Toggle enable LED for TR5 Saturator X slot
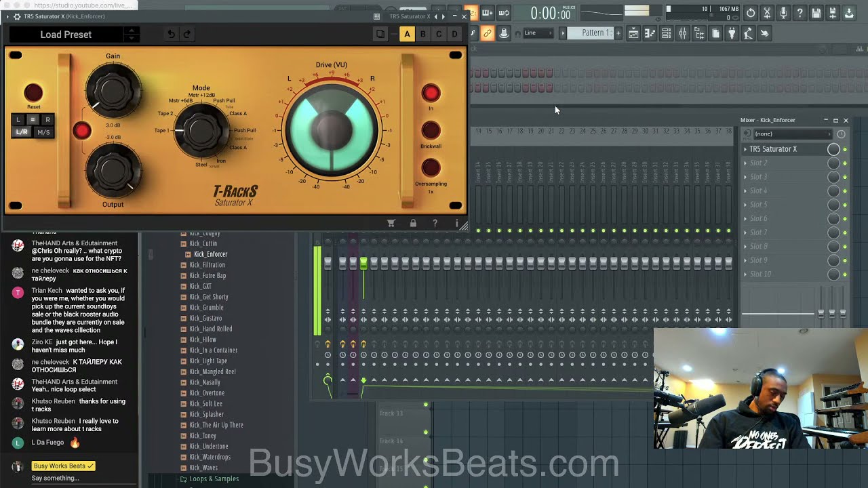The image size is (868, 488). pyautogui.click(x=845, y=149)
